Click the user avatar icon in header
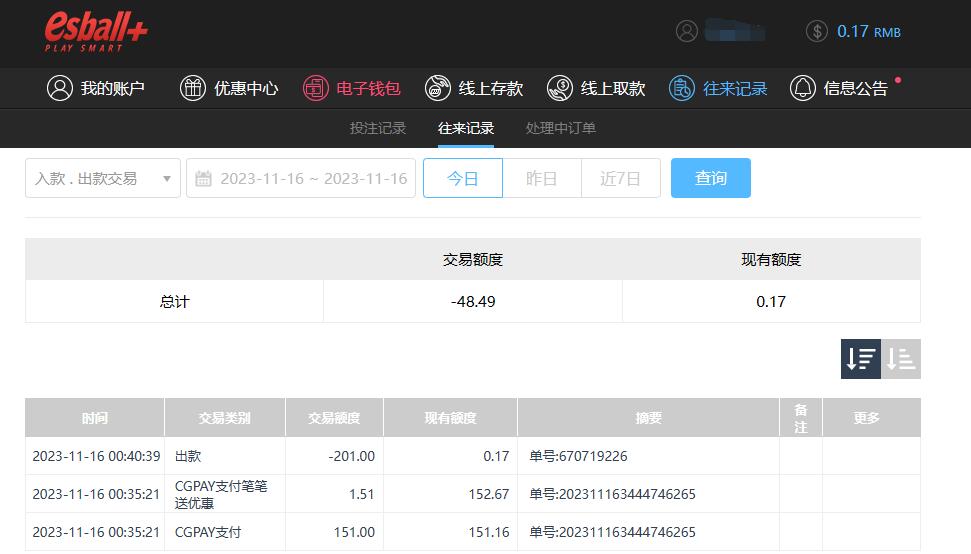 [x=686, y=31]
